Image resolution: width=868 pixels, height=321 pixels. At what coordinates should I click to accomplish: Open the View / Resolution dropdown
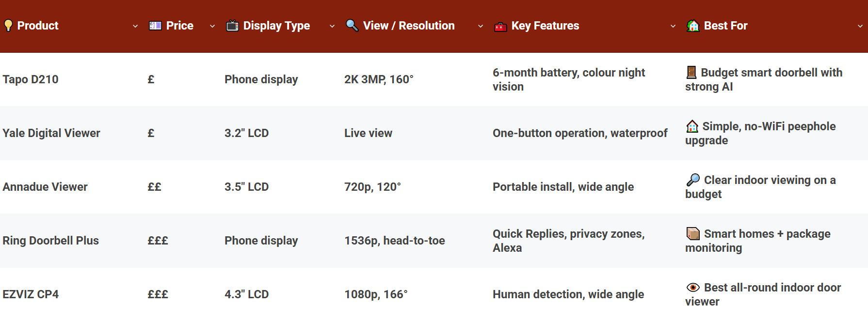pyautogui.click(x=480, y=27)
